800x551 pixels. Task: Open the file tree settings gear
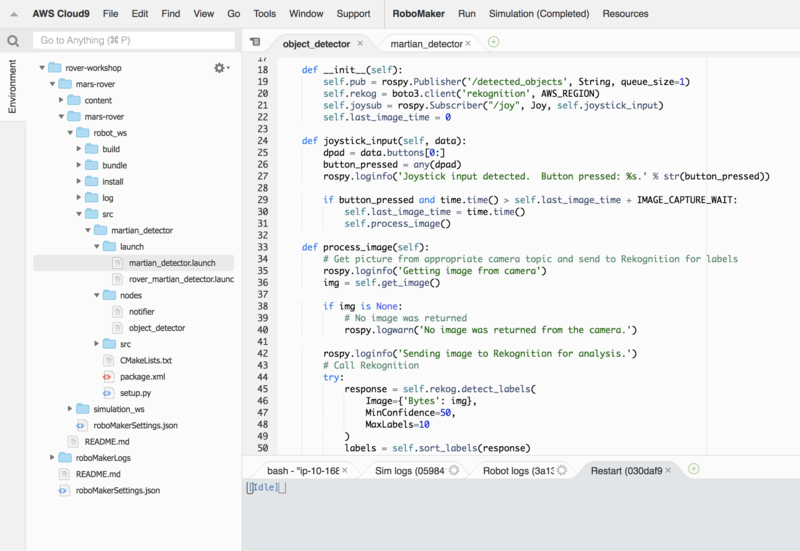[x=221, y=68]
